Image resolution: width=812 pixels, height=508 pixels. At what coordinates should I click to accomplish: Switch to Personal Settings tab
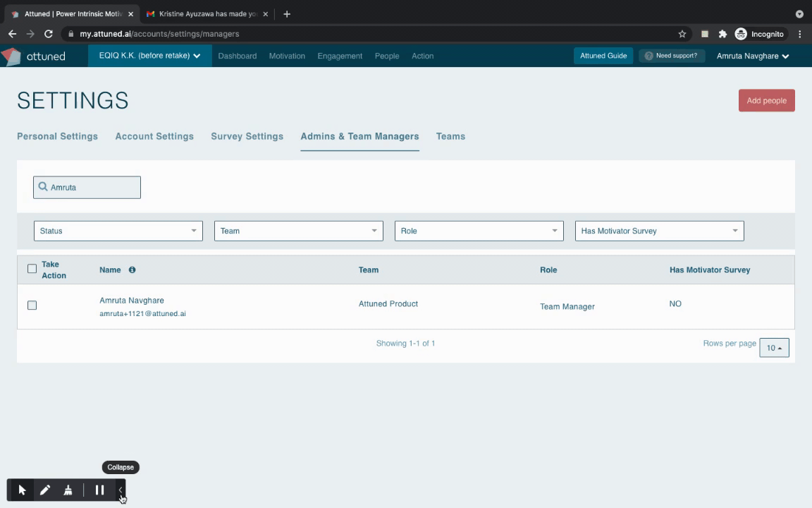pos(58,136)
